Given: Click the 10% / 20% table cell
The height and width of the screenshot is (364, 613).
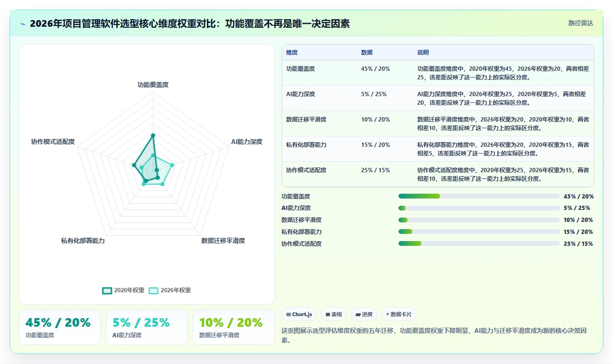Looking at the screenshot, I should coord(375,120).
